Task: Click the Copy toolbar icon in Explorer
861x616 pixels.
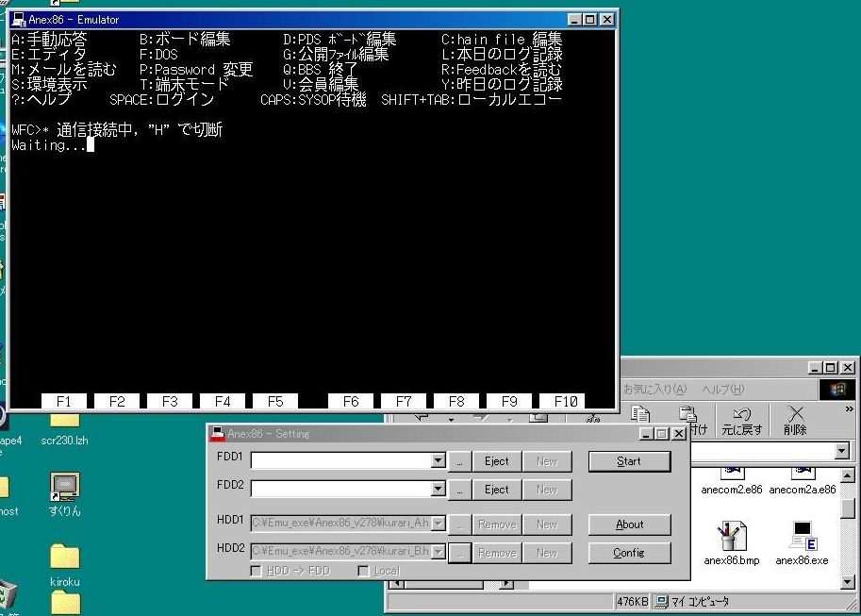Action: (x=640, y=415)
